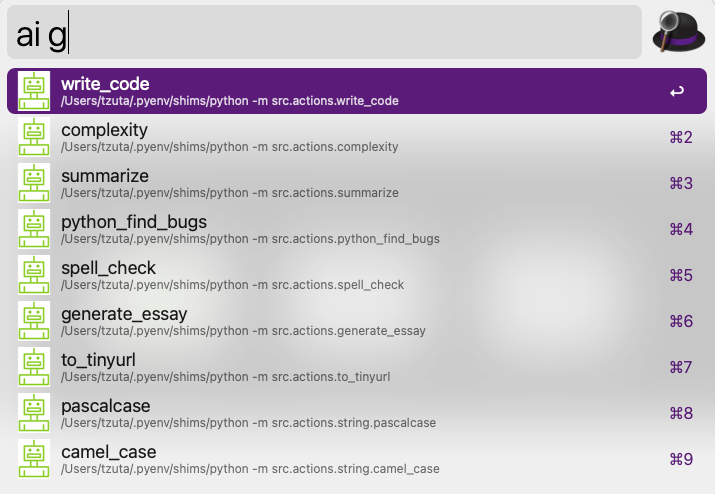Click the path ending src.actions.write_code
This screenshot has width=715, height=494.
point(230,101)
